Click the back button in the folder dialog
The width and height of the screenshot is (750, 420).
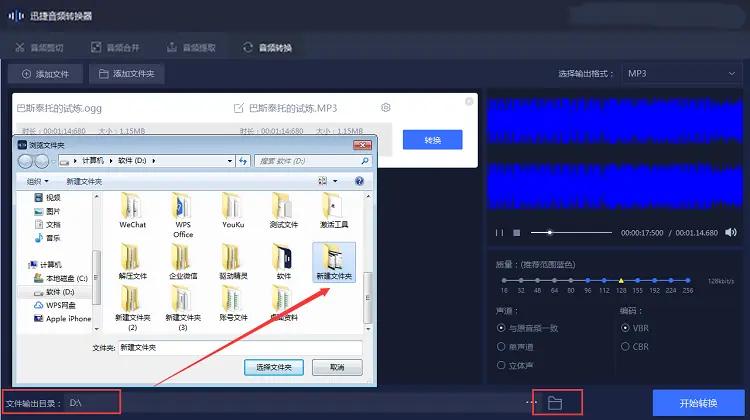tap(25, 161)
